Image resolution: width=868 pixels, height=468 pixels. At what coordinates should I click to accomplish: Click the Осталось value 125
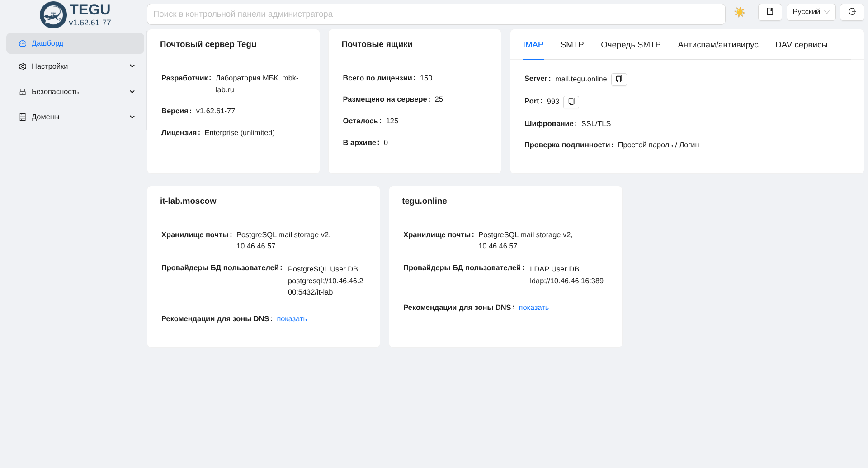coord(392,121)
